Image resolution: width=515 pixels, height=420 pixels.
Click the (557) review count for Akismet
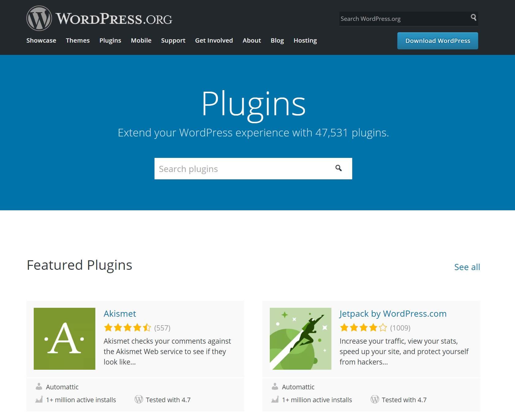[x=162, y=327]
